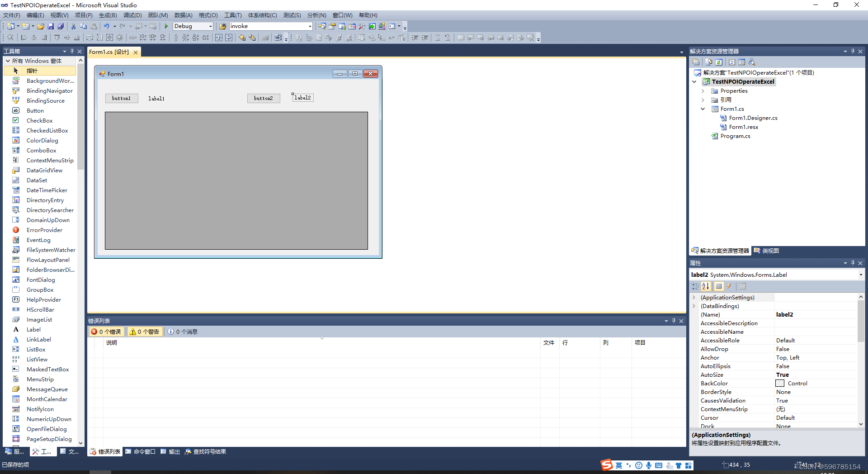Viewport: 868px width, 474px height.
Task: Click the Pointer tool in Toolbox
Action: 40,71
